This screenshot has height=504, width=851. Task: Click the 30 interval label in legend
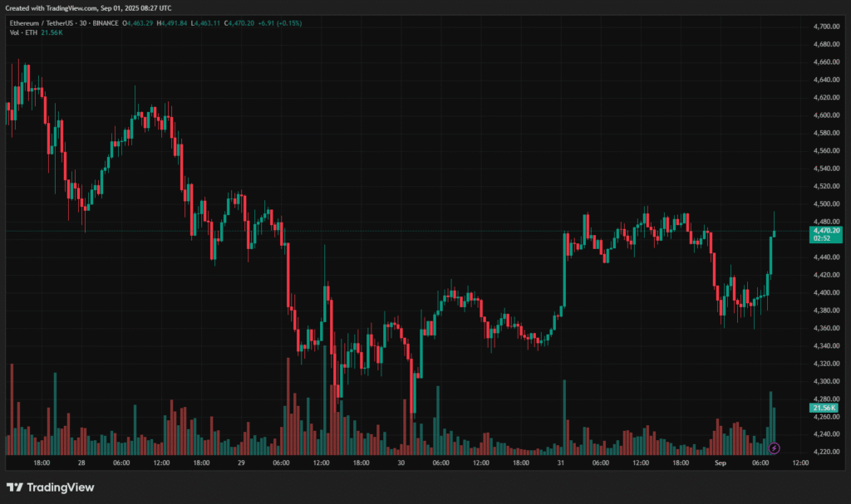83,23
